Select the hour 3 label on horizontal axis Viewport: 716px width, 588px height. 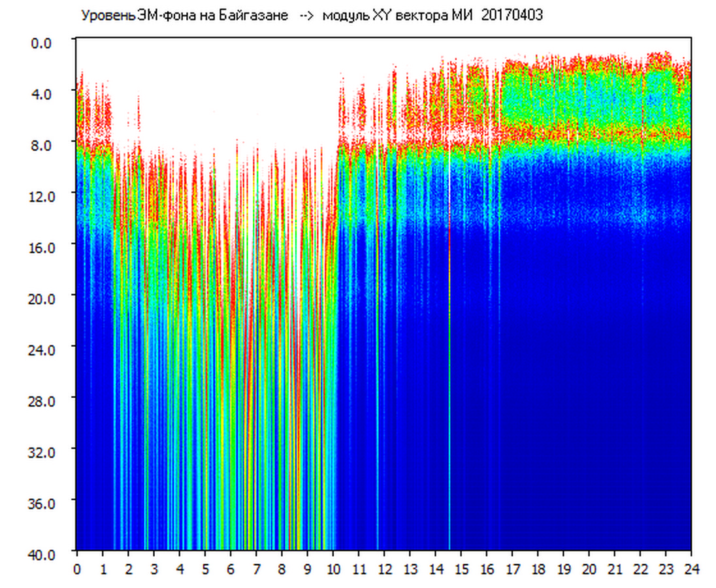pyautogui.click(x=154, y=569)
